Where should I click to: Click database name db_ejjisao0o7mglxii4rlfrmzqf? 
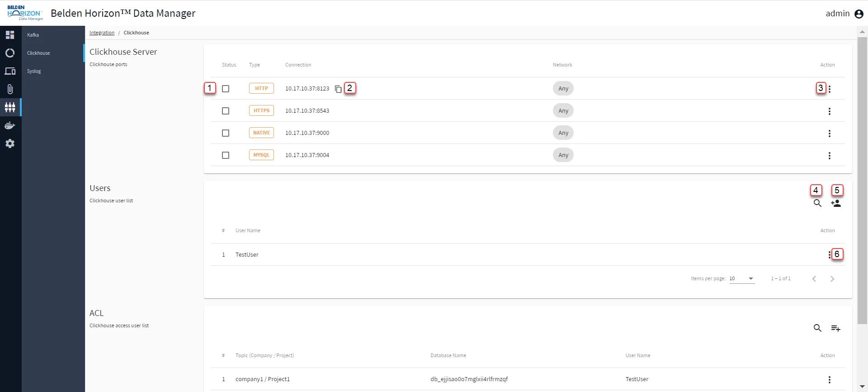469,379
